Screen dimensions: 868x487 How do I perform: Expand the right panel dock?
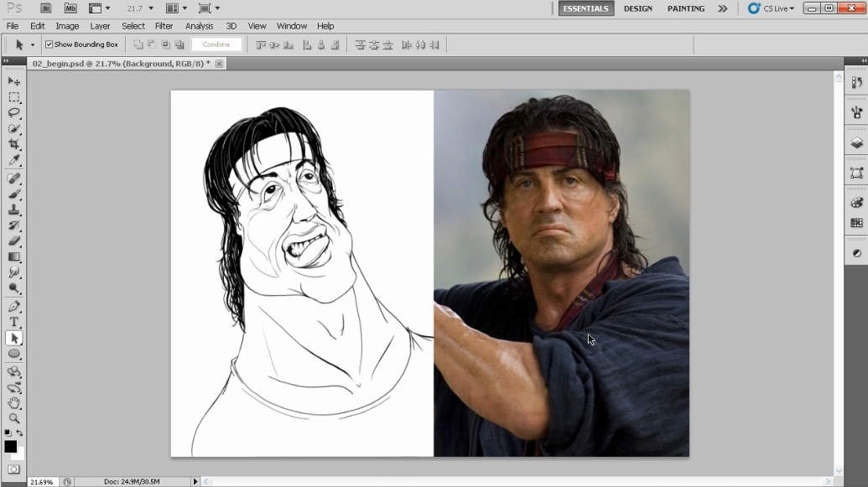coord(863,60)
